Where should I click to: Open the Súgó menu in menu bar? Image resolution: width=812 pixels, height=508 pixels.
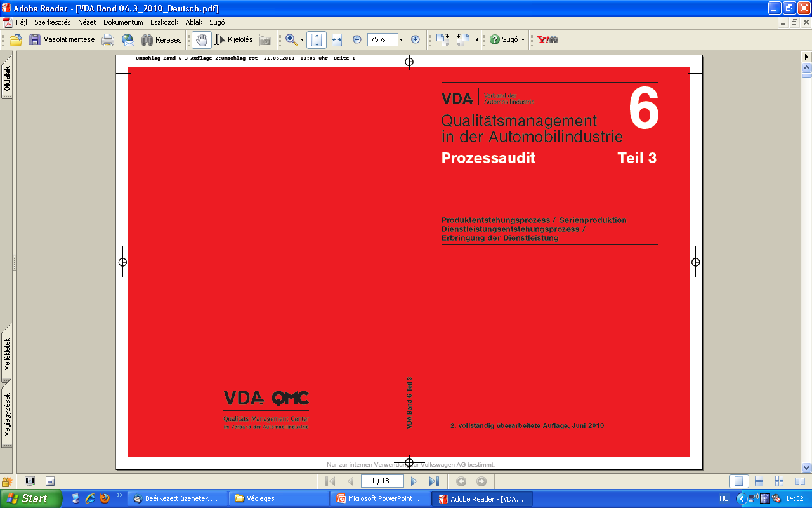(x=217, y=22)
